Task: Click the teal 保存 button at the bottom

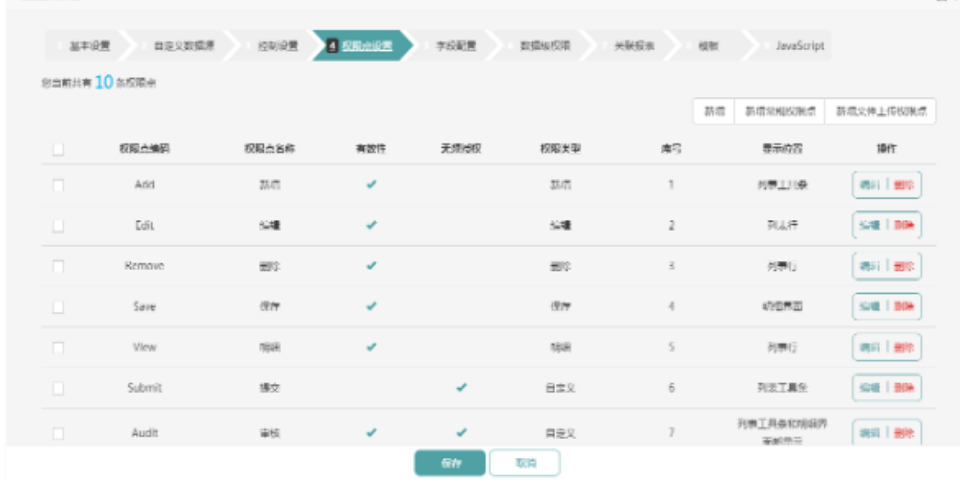Action: 450,463
